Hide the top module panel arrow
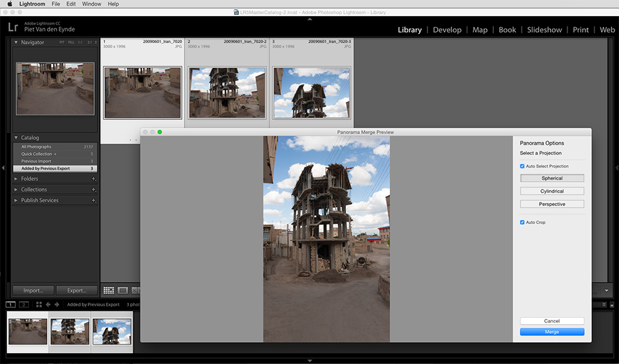 coord(309,19)
